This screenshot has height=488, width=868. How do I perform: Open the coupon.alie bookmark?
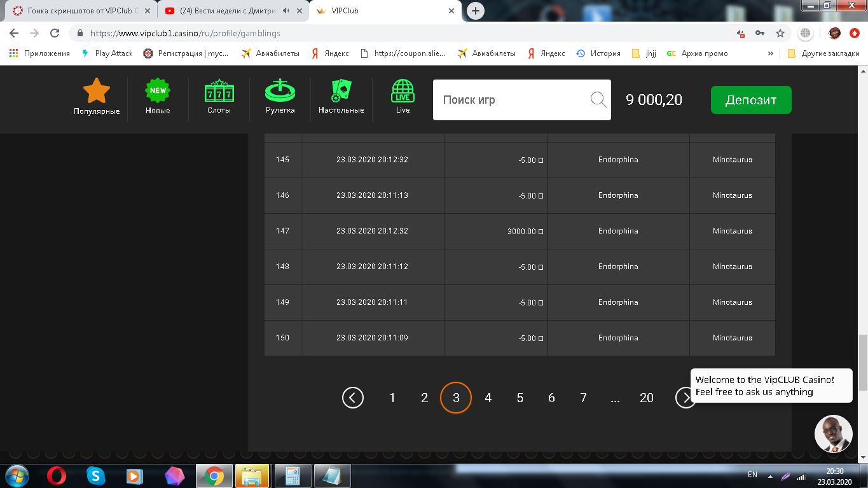click(x=403, y=53)
